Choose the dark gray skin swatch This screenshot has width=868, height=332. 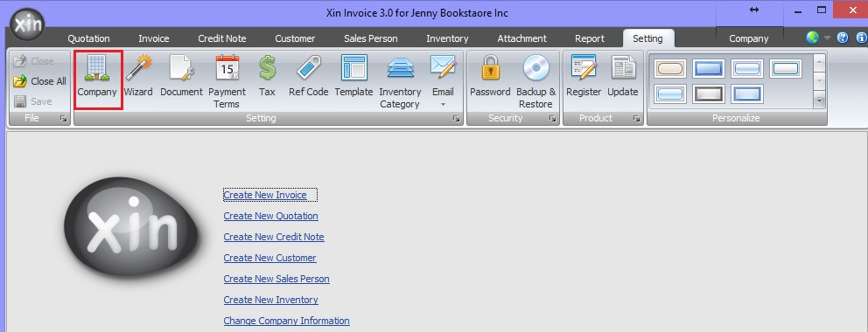pos(709,93)
